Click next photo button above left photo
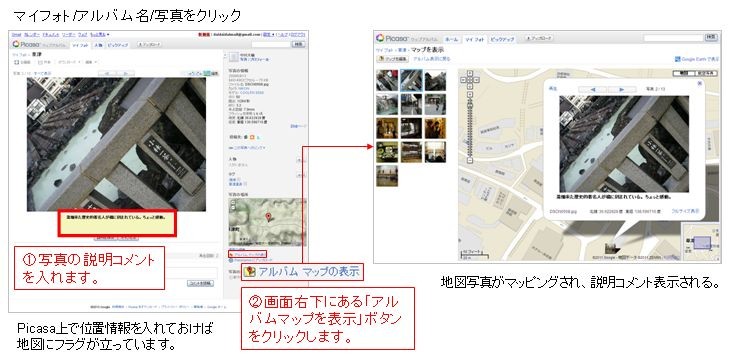The width and height of the screenshot is (736, 361). tap(126, 73)
